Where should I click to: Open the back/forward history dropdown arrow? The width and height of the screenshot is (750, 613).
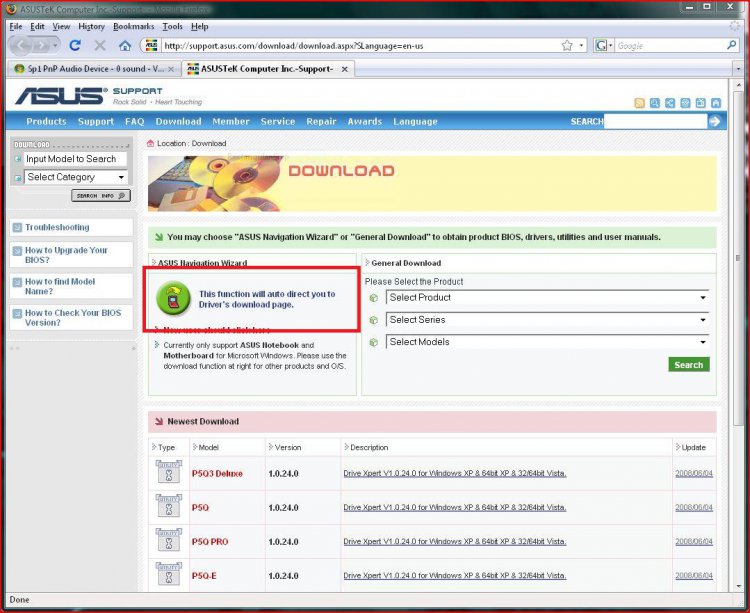(55, 46)
